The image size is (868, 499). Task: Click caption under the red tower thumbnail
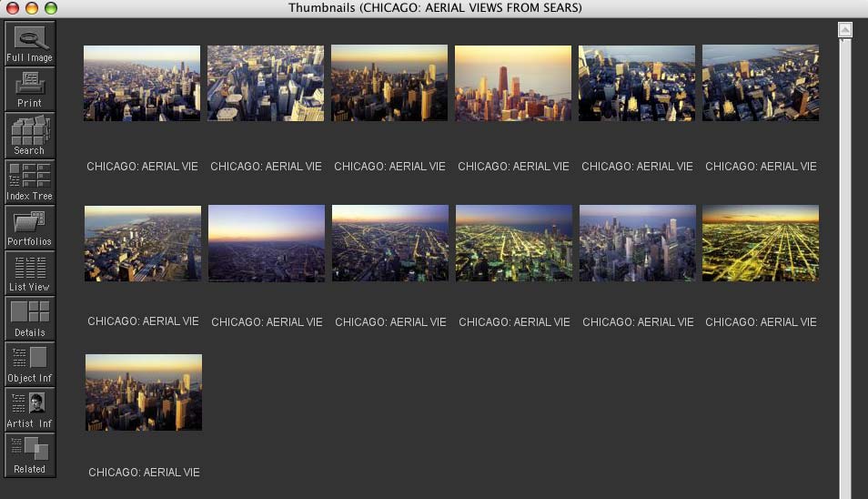[514, 166]
